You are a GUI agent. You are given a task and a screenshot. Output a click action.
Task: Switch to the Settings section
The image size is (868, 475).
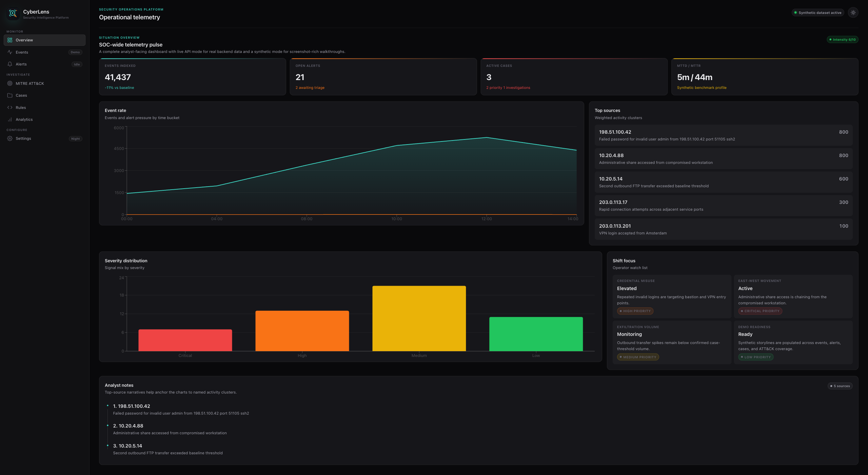click(x=23, y=138)
